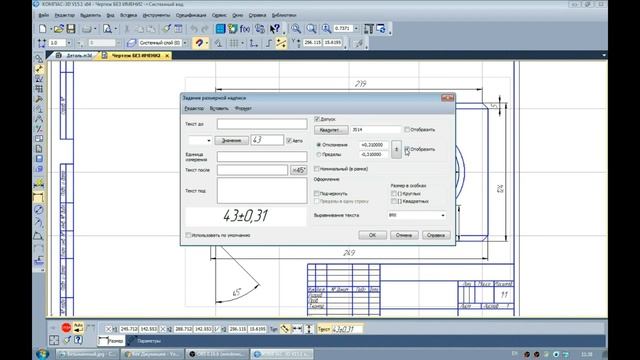The image size is (640, 360).
Task: Expand the magnet snapping dropdown arrow
Action: [207, 43]
